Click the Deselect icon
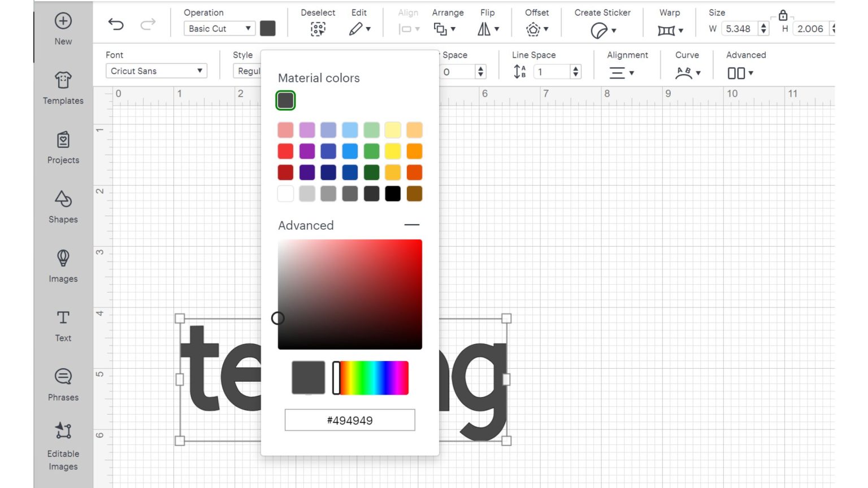This screenshot has width=868, height=488. click(x=318, y=29)
